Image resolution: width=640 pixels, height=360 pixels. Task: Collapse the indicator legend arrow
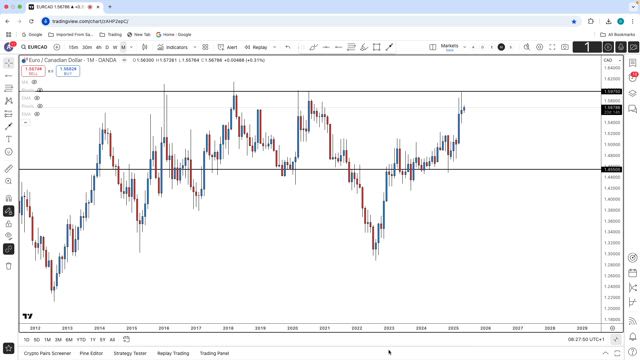point(25,122)
